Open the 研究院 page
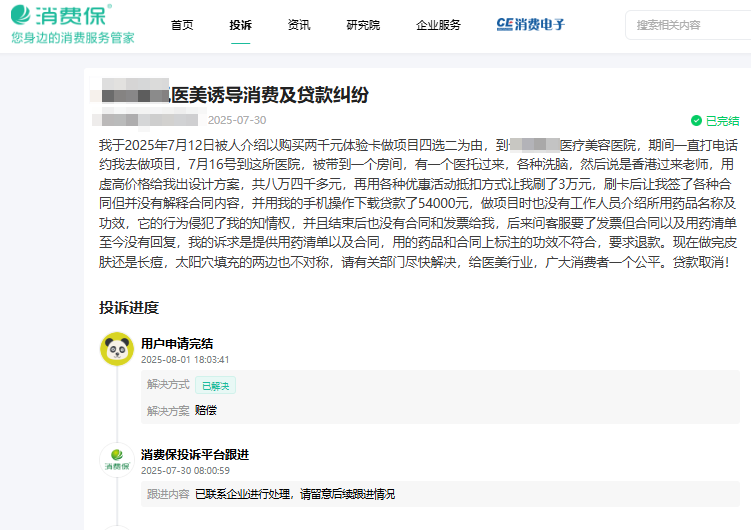Viewport: 751px width, 530px height. pyautogui.click(x=363, y=25)
